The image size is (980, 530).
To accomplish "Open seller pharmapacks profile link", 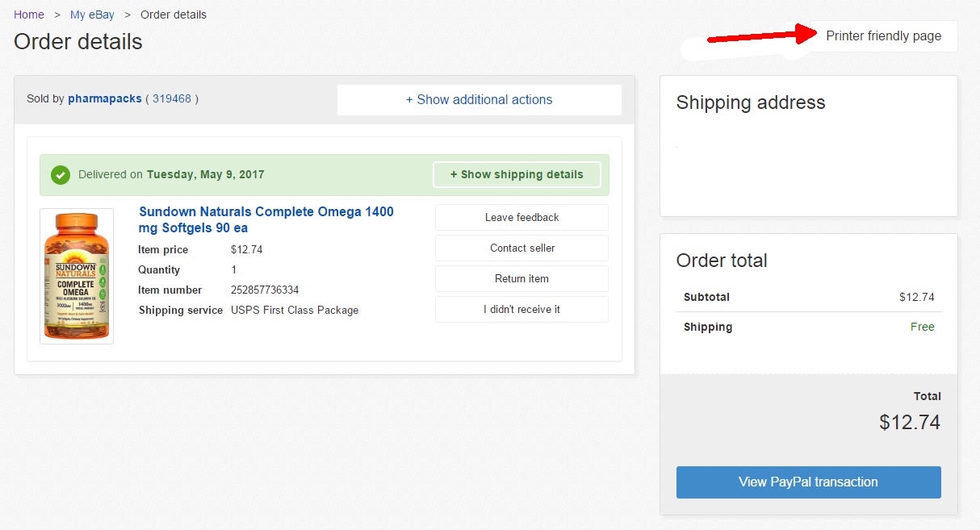I will coord(104,99).
